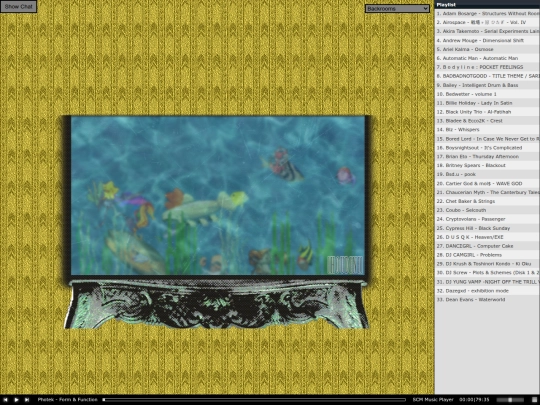Screen dimensions: 540x405
Task: Click the aquarium video thumbnail
Action: (218, 195)
